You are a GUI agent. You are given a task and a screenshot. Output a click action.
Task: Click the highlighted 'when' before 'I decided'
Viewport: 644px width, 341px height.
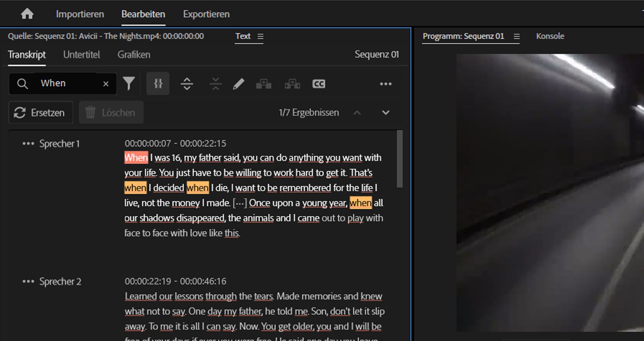point(135,188)
